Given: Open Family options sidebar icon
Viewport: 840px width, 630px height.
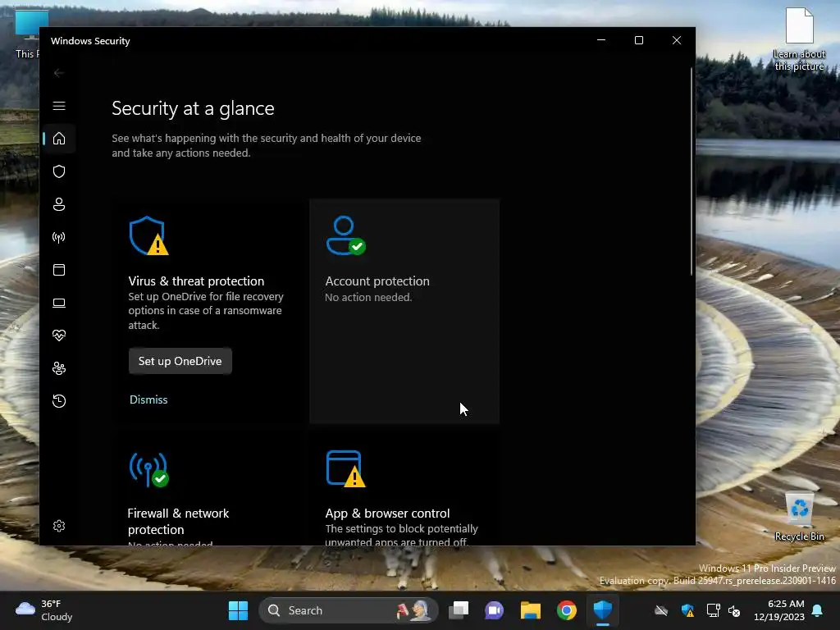Looking at the screenshot, I should [x=59, y=368].
